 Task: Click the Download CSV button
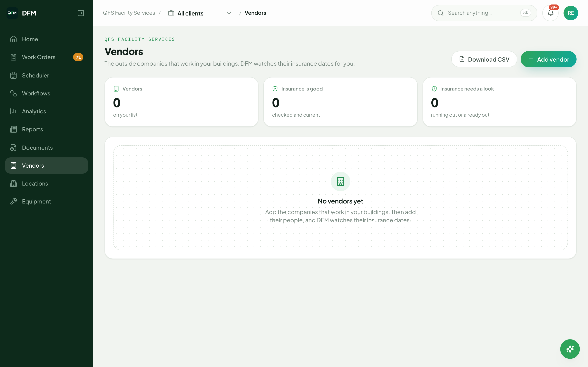coord(484,59)
